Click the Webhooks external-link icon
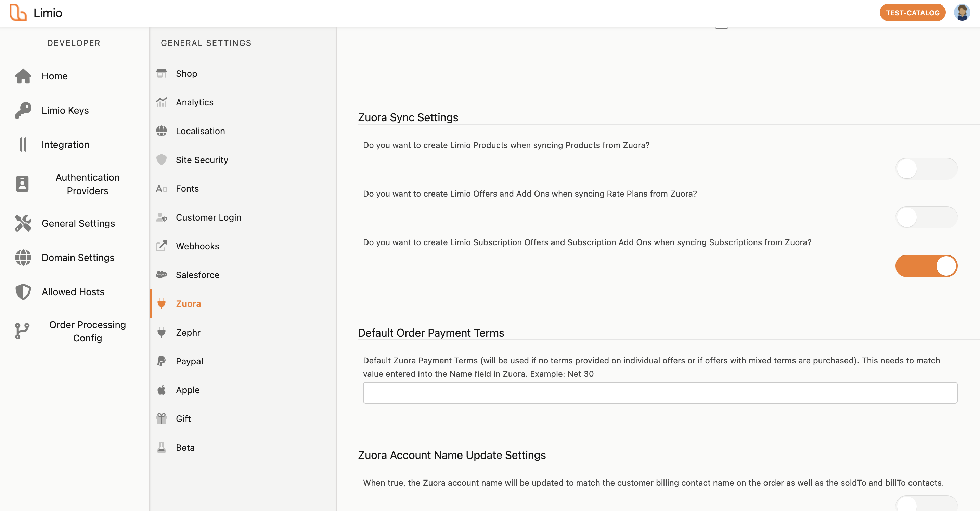The image size is (980, 511). point(162,246)
